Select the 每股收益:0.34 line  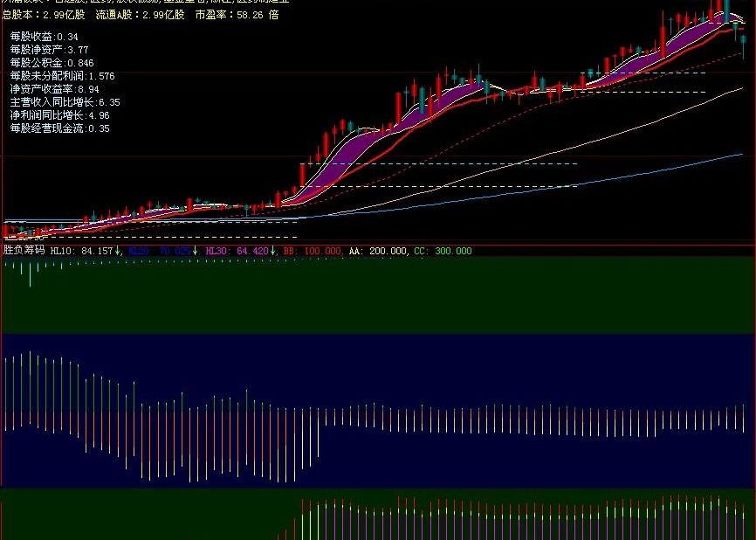click(x=45, y=37)
